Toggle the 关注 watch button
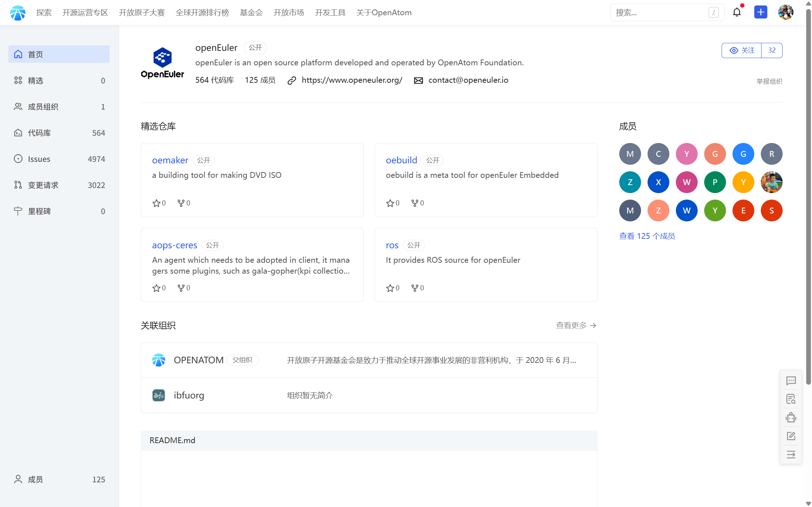The height and width of the screenshot is (507, 812). coord(742,50)
